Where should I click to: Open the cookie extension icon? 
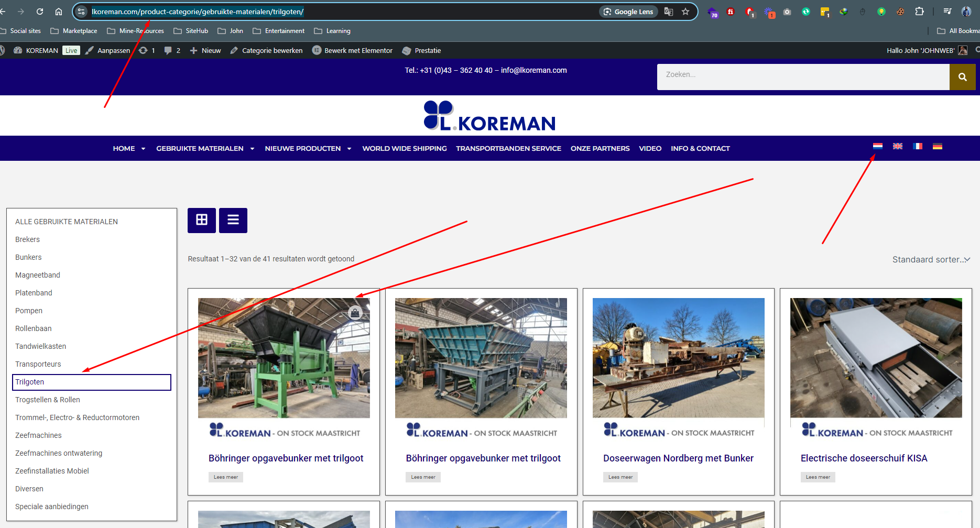point(900,12)
